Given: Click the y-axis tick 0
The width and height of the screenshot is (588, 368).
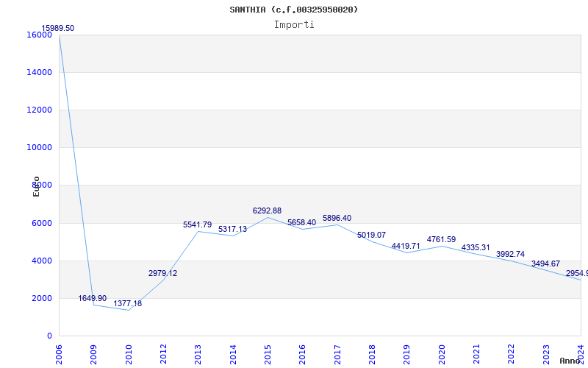Looking at the screenshot, I should [x=49, y=336].
